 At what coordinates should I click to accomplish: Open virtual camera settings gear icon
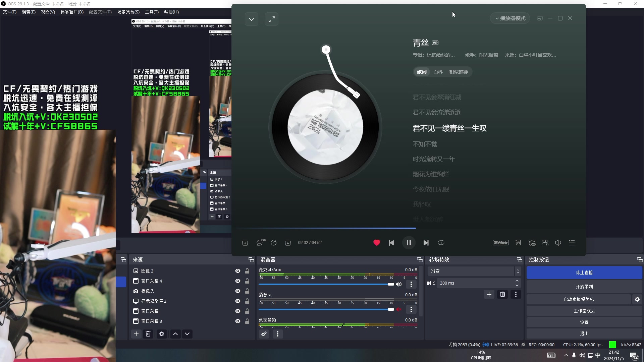click(x=637, y=299)
